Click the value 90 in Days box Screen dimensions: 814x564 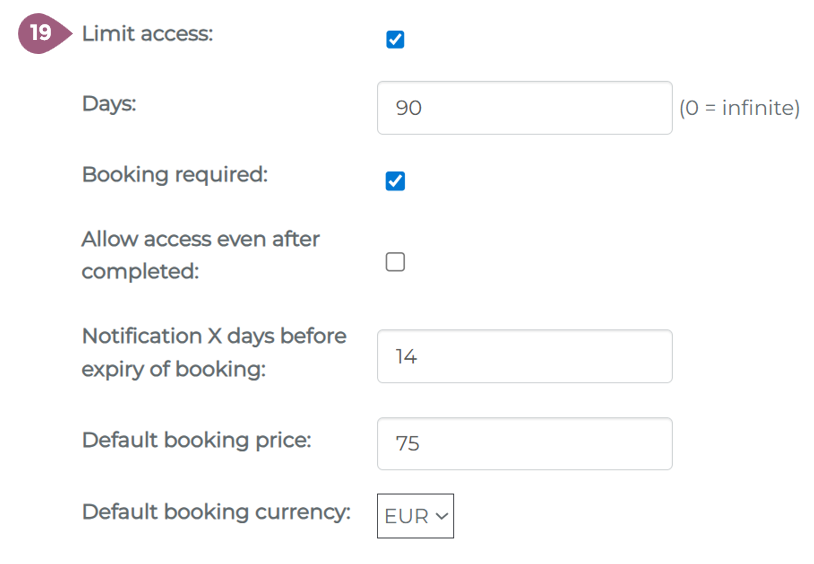coord(409,108)
